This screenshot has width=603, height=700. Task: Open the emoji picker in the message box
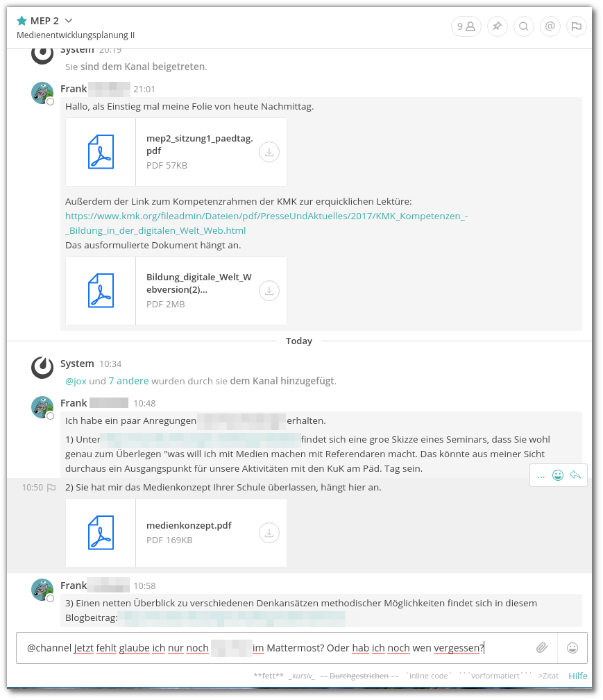tap(572, 648)
